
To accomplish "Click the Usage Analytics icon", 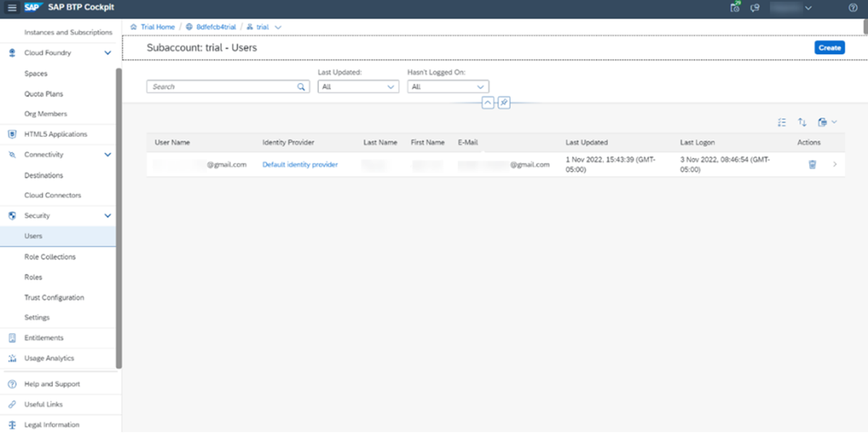I will tap(12, 358).
